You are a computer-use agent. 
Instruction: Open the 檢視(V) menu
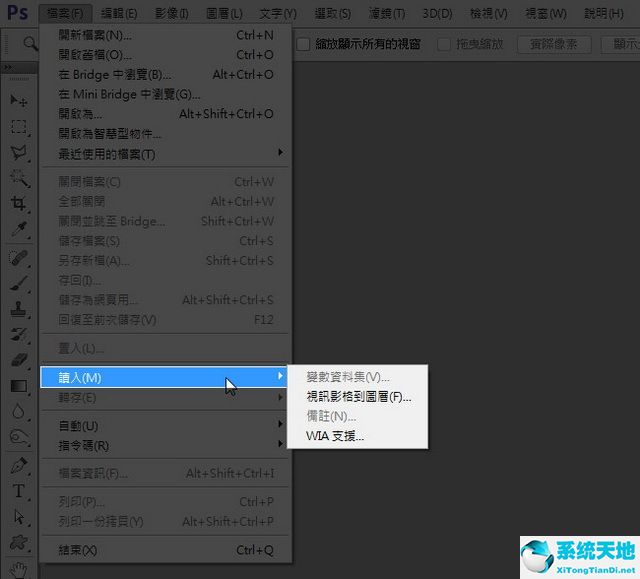(489, 13)
